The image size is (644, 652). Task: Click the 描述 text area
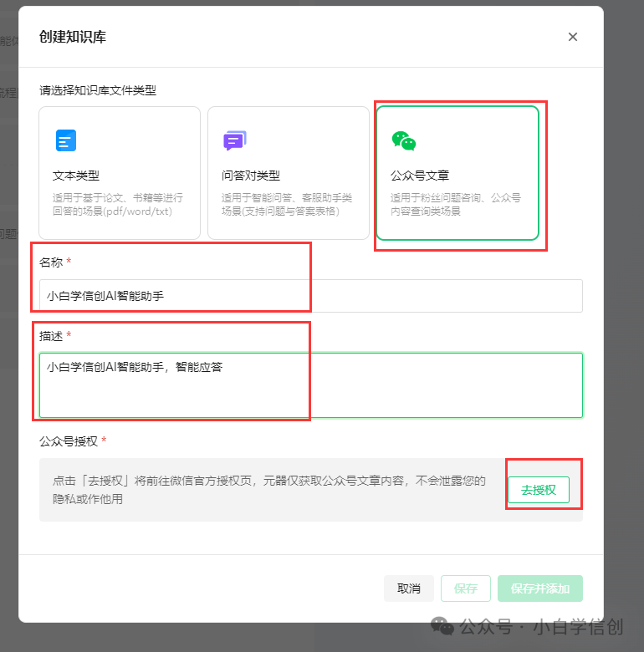tap(311, 385)
